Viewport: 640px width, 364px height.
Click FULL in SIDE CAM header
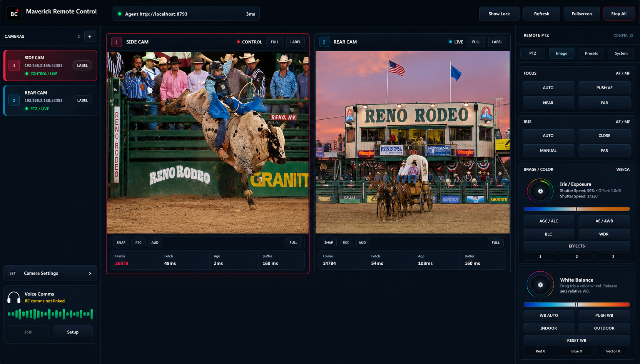click(x=275, y=42)
